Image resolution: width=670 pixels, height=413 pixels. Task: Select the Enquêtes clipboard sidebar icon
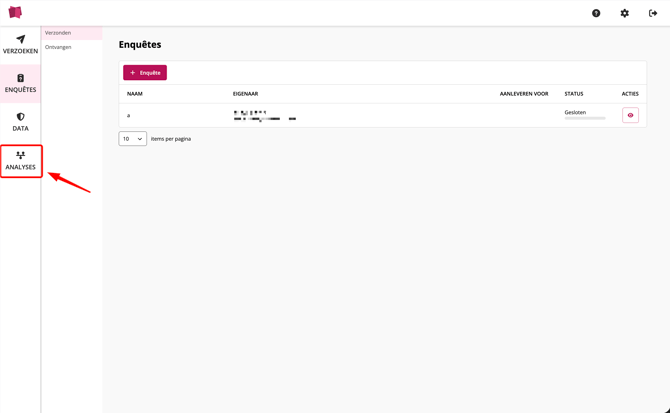point(20,78)
